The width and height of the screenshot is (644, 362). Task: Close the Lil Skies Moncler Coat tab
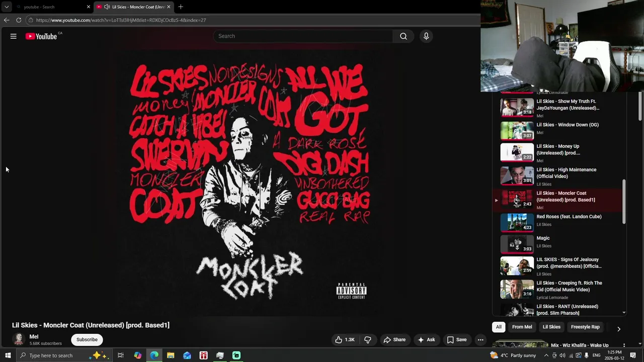tap(169, 7)
